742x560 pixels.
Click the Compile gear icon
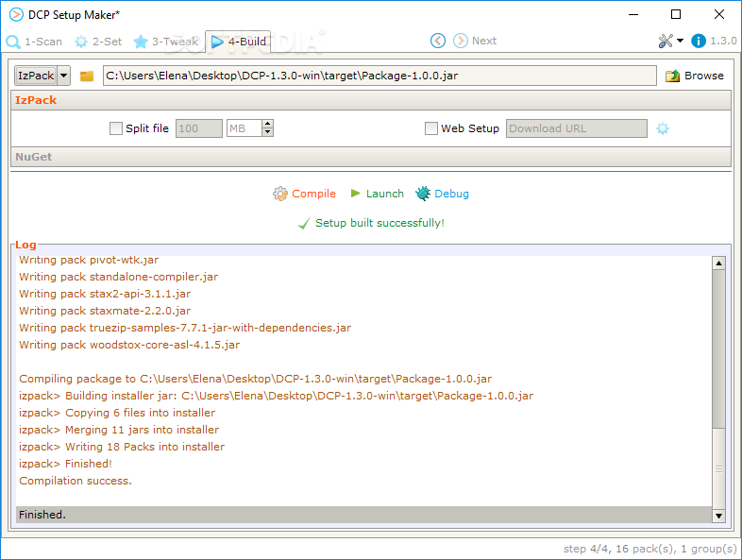[280, 194]
